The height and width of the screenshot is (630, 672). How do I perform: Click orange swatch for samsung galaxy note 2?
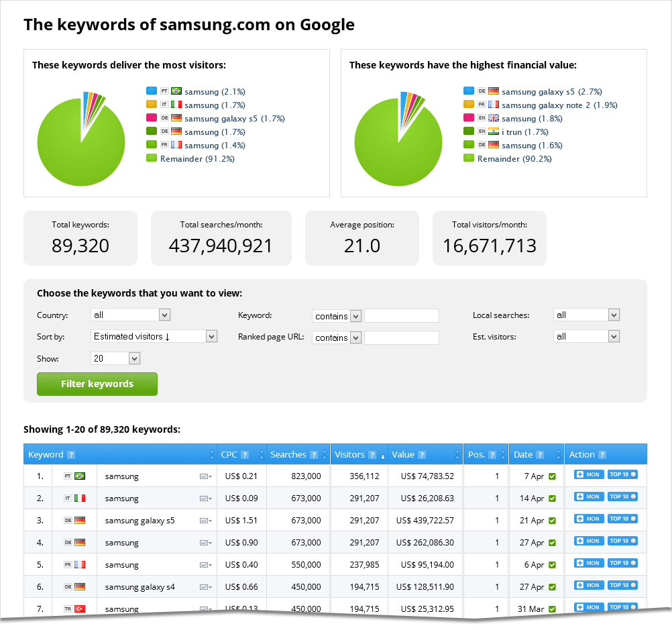coord(468,104)
